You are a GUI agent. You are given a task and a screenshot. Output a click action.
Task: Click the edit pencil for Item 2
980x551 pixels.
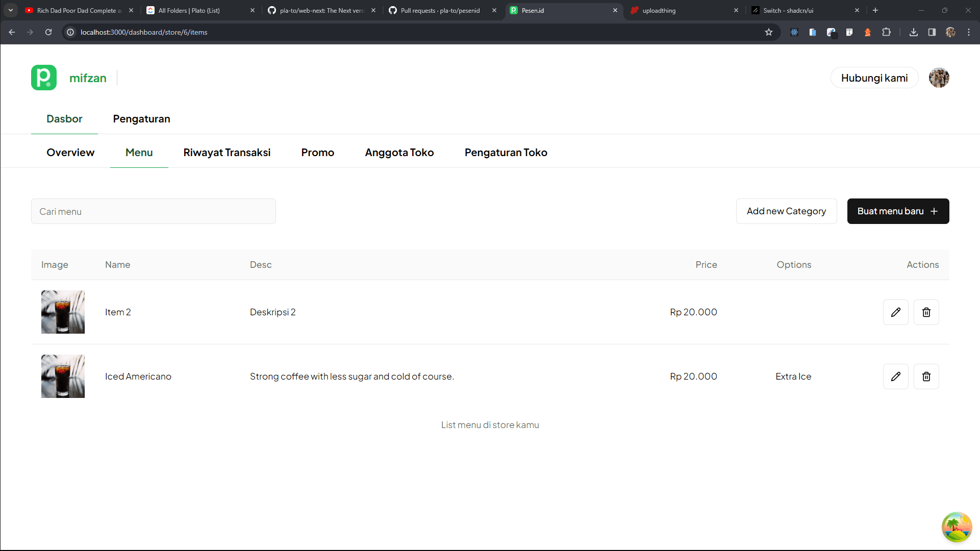tap(895, 312)
